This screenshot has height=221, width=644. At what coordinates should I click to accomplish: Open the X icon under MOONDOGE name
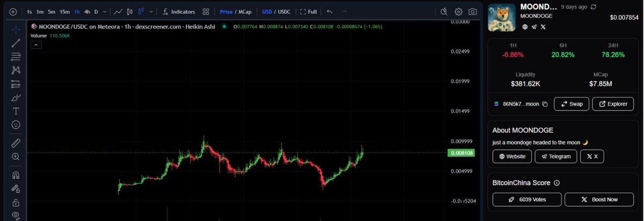point(543,26)
